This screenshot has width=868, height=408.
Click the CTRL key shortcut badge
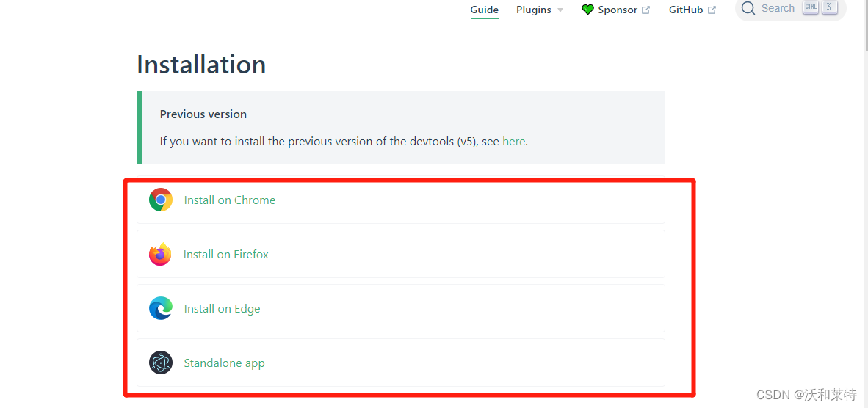pos(811,7)
